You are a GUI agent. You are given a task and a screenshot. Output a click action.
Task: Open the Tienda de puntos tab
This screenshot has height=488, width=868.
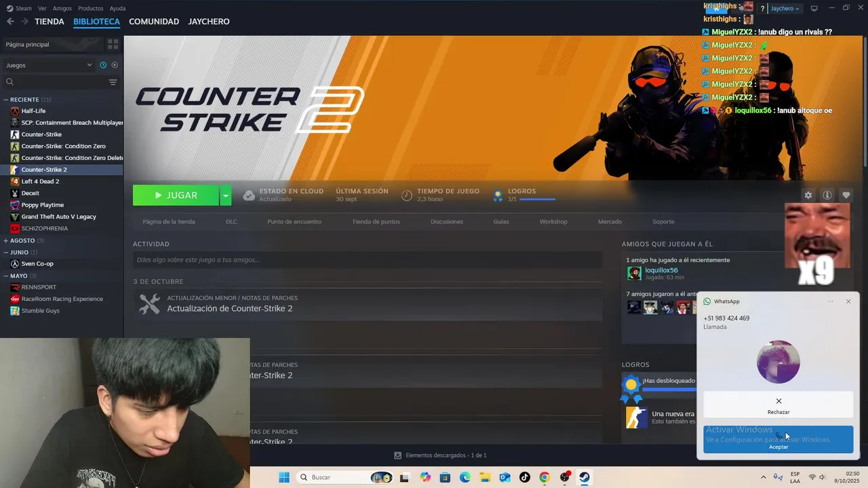coord(376,222)
